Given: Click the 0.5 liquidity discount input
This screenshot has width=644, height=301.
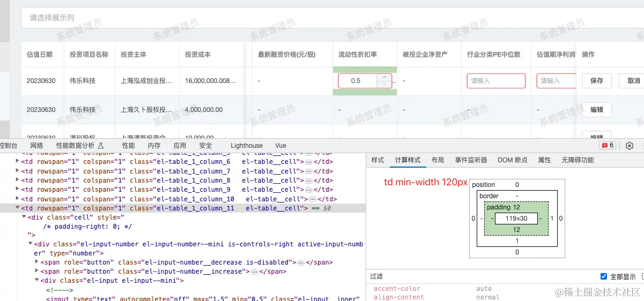Looking at the screenshot, I should point(357,81).
